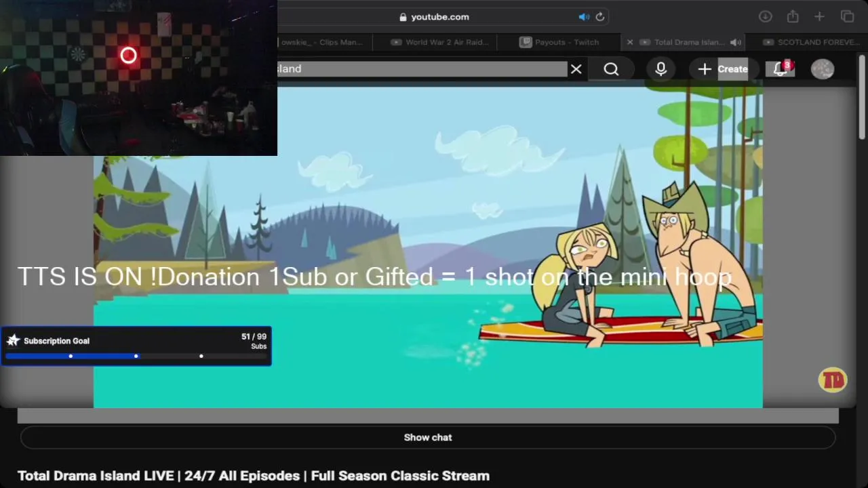868x488 pixels.
Task: Open the YouTube account avatar menu
Action: pos(823,69)
